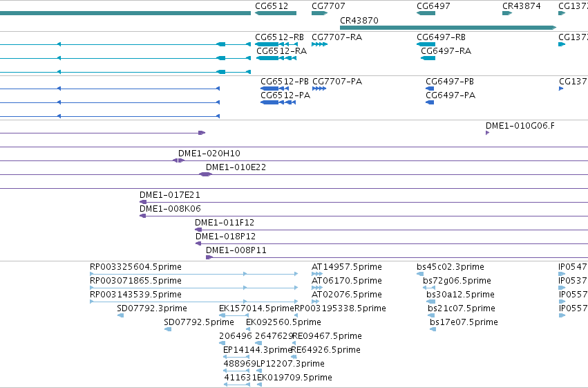Select the EK019709.5prime label
The width and height of the screenshot is (588, 388).
tap(295, 378)
